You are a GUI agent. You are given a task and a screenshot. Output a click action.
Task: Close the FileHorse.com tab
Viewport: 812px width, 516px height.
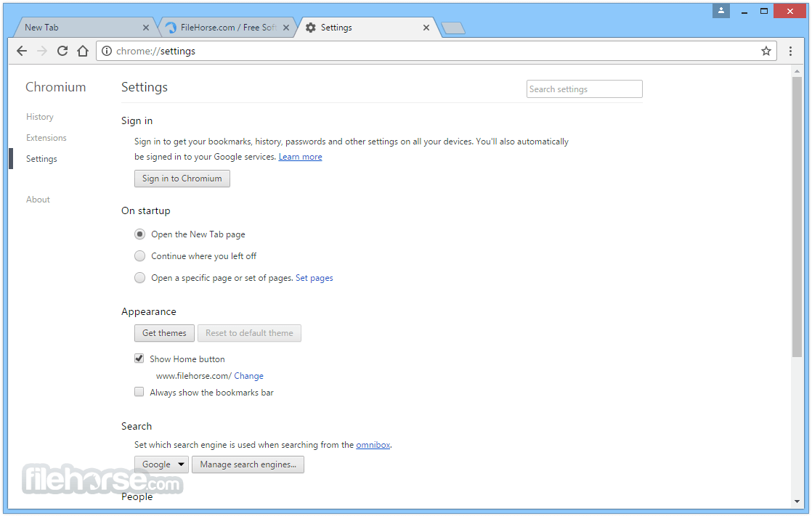(x=286, y=28)
